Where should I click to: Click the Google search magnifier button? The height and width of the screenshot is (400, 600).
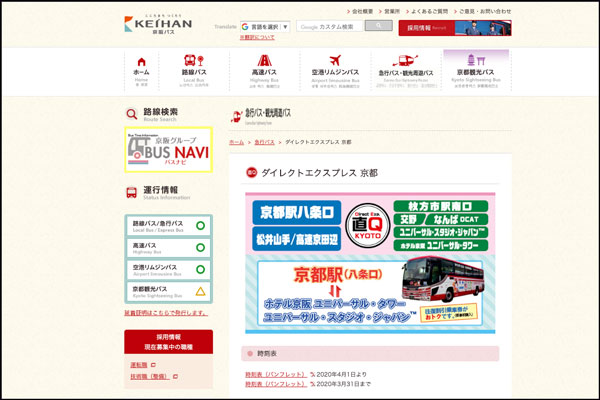377,26
